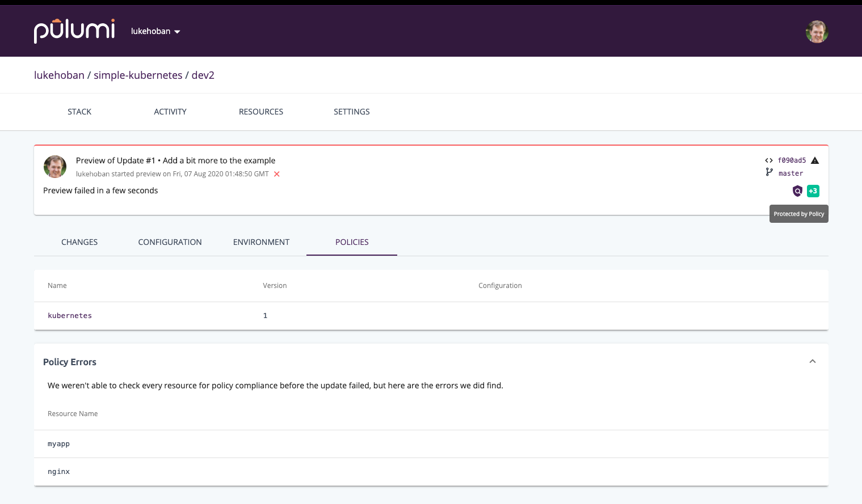This screenshot has width=862, height=504.
Task: Open the lukehoban organization dropdown
Action: pyautogui.click(x=155, y=31)
